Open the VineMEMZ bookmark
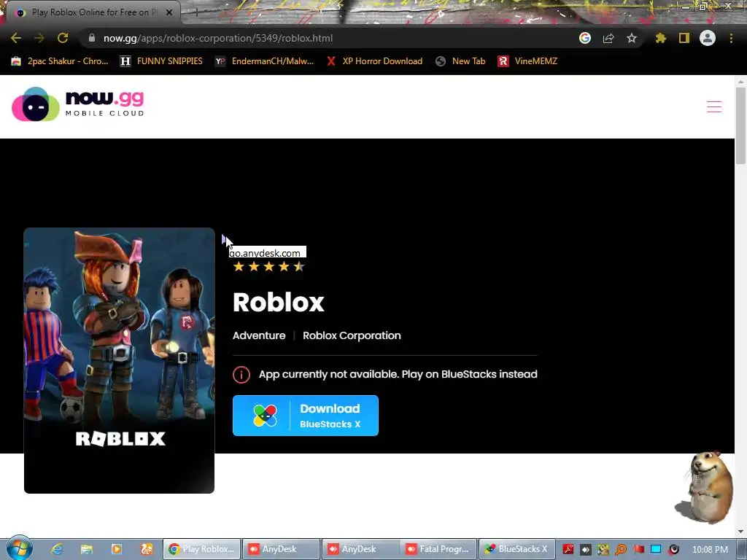 coord(528,61)
